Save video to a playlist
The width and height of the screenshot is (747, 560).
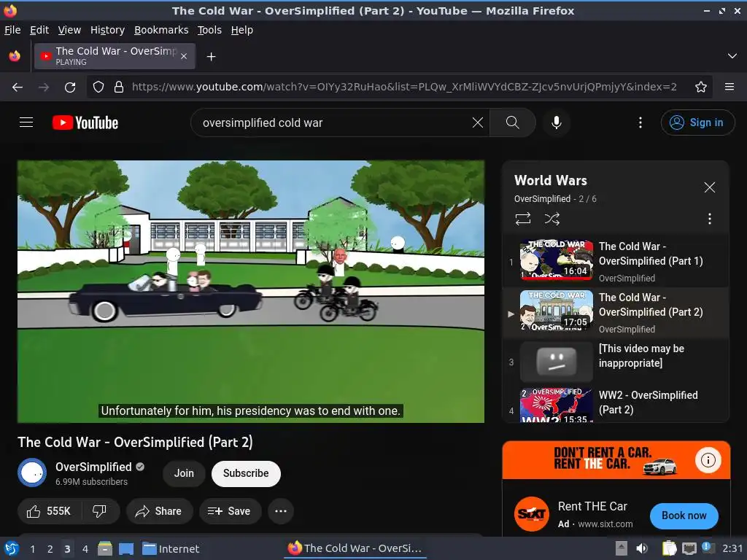coord(230,511)
